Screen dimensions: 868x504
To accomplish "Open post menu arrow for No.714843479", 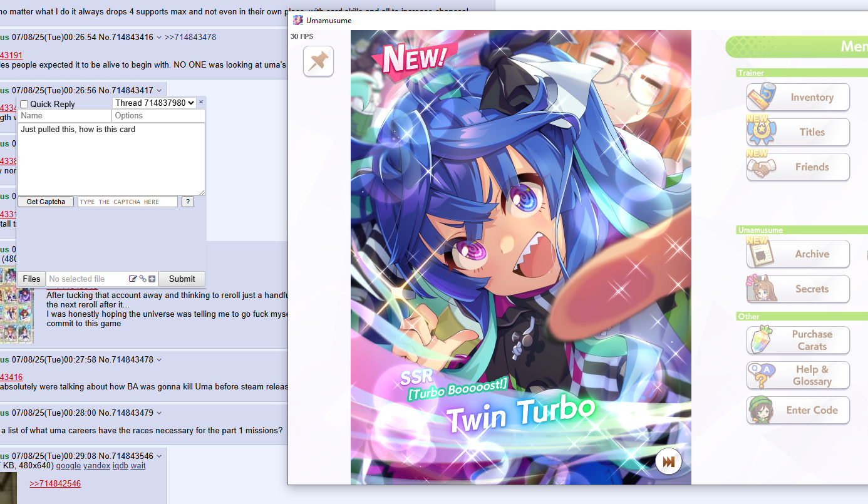I will [159, 413].
